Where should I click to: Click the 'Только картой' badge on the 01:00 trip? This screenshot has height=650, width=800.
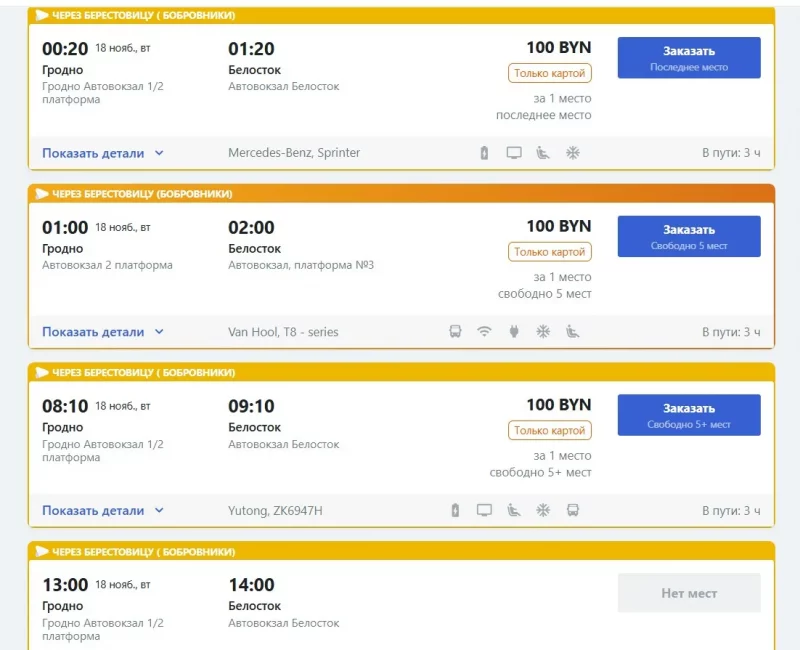(x=549, y=252)
